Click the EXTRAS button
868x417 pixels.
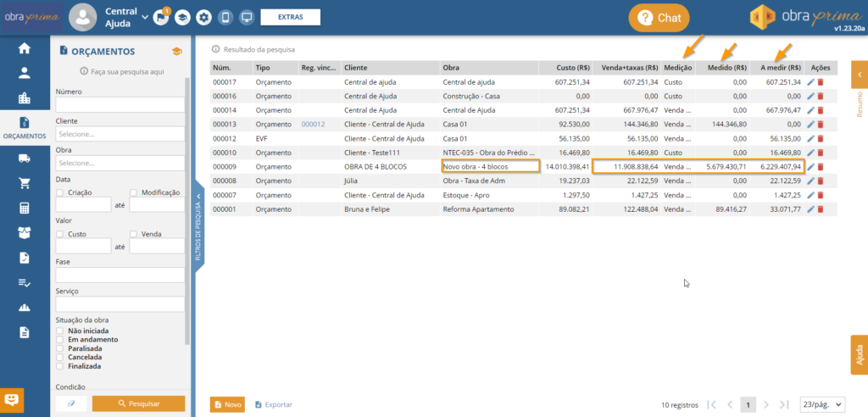coord(291,17)
